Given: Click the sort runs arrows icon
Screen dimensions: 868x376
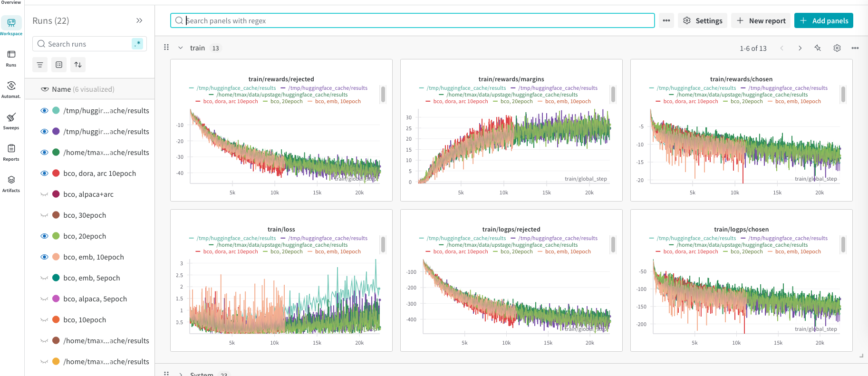Looking at the screenshot, I should tap(78, 65).
